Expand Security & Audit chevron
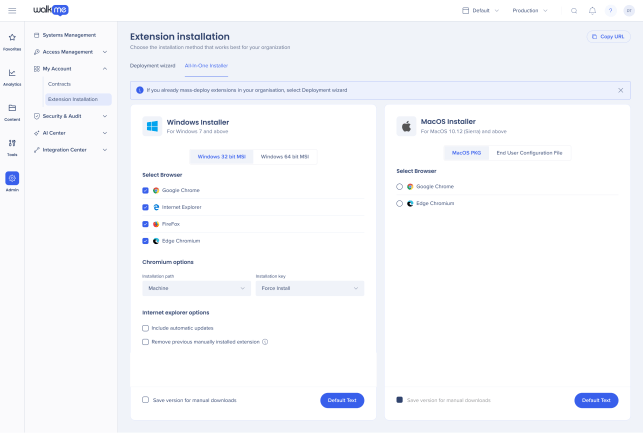The image size is (643, 433). (105, 116)
